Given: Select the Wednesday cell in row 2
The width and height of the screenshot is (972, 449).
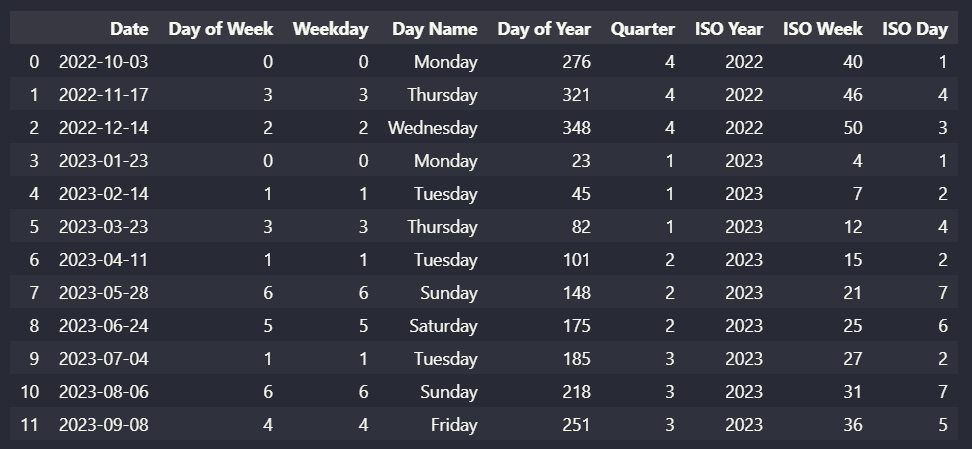Looking at the screenshot, I should [432, 128].
